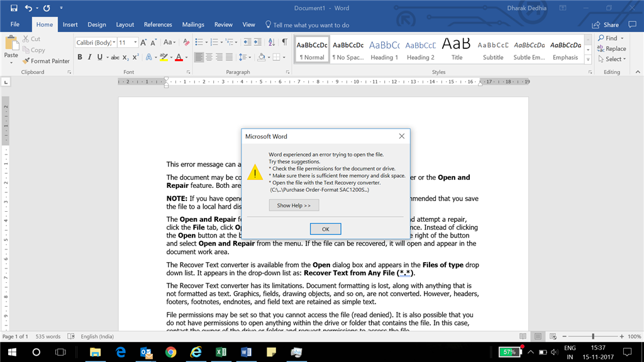Toggle Underline formatting
644x362 pixels.
[x=99, y=57]
